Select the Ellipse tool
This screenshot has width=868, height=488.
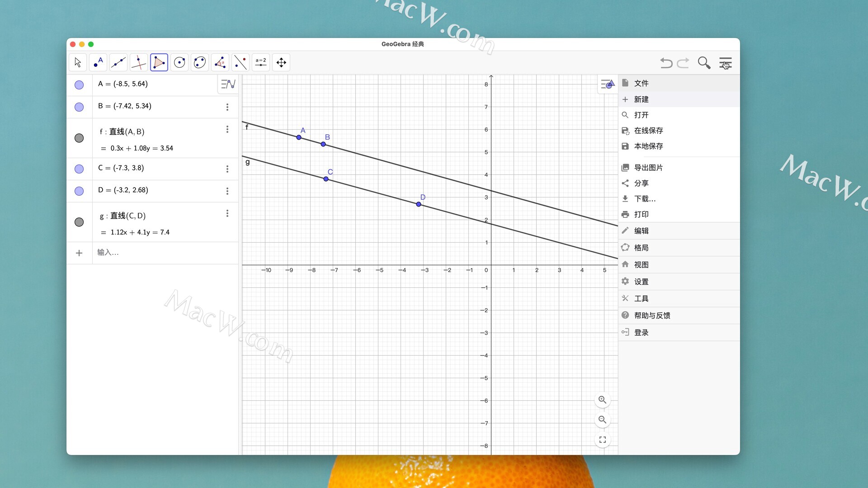[x=200, y=62]
